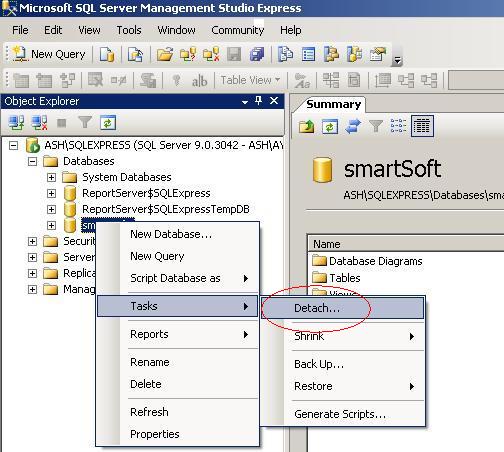Click the Connect Object Explorer icon
The width and height of the screenshot is (504, 452).
click(x=16, y=123)
